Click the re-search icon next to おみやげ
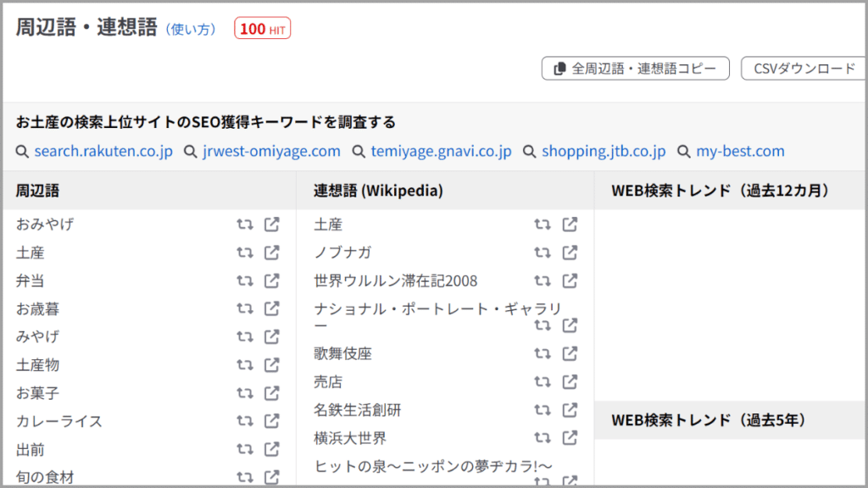Viewport: 868px width, 488px height. (245, 225)
